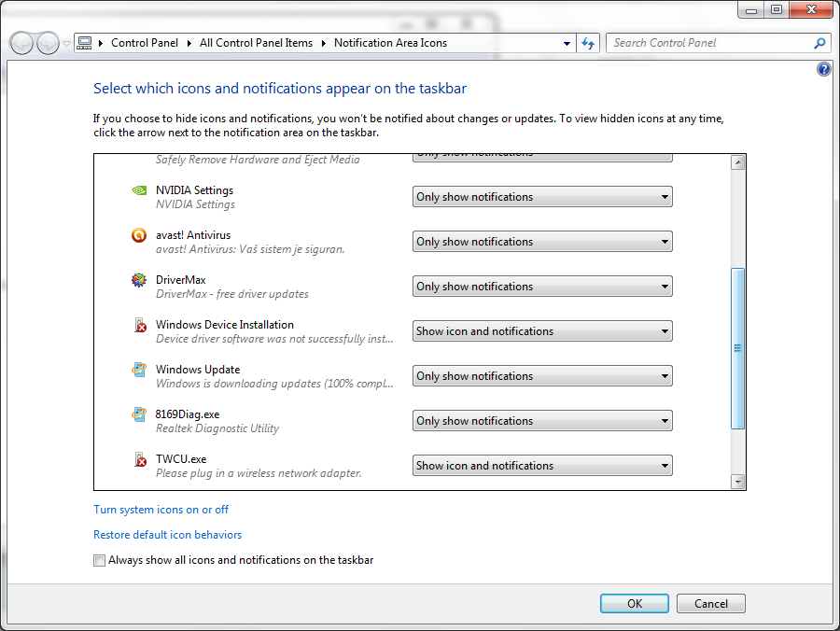Click the NVIDIA Settings green icon
840x631 pixels.
coord(139,190)
